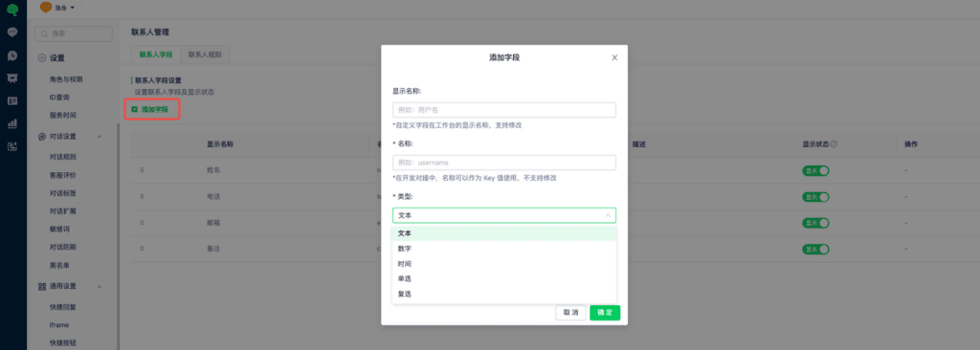The height and width of the screenshot is (350, 980).
Task: Open iframe in sidebar
Action: click(58, 325)
